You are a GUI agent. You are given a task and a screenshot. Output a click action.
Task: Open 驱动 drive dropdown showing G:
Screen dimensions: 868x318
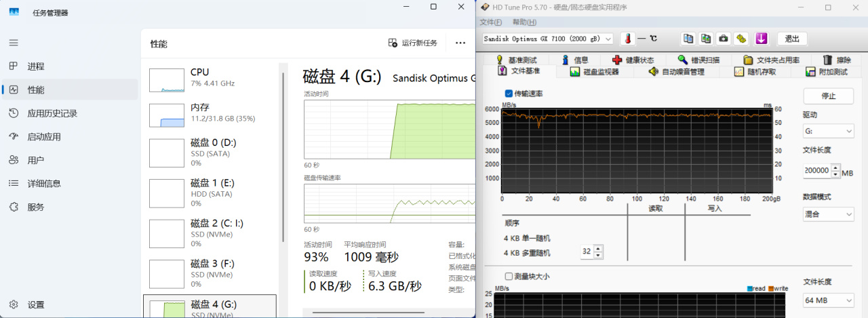pyautogui.click(x=828, y=131)
